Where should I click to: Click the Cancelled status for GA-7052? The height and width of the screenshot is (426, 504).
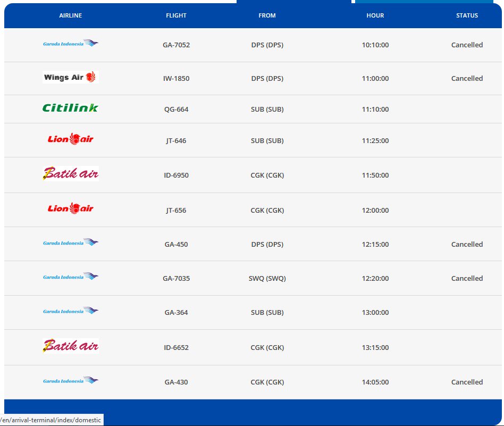pyautogui.click(x=467, y=45)
